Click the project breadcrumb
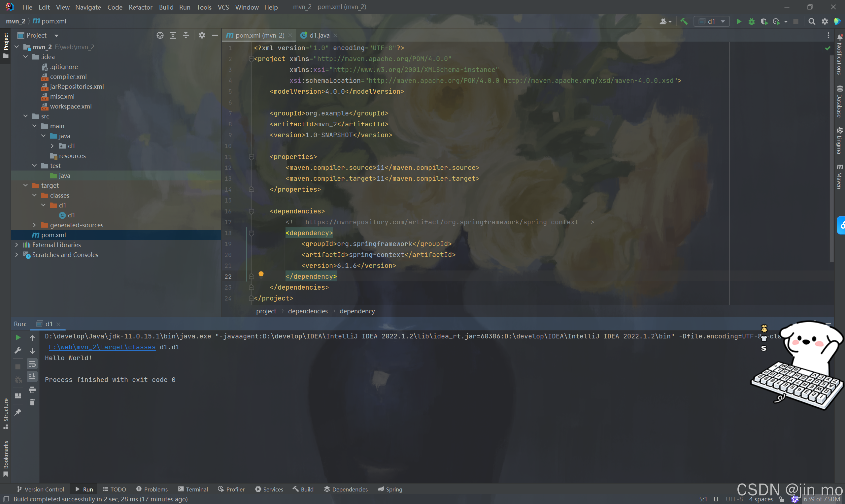Screen dimensions: 845x504 tap(266, 311)
